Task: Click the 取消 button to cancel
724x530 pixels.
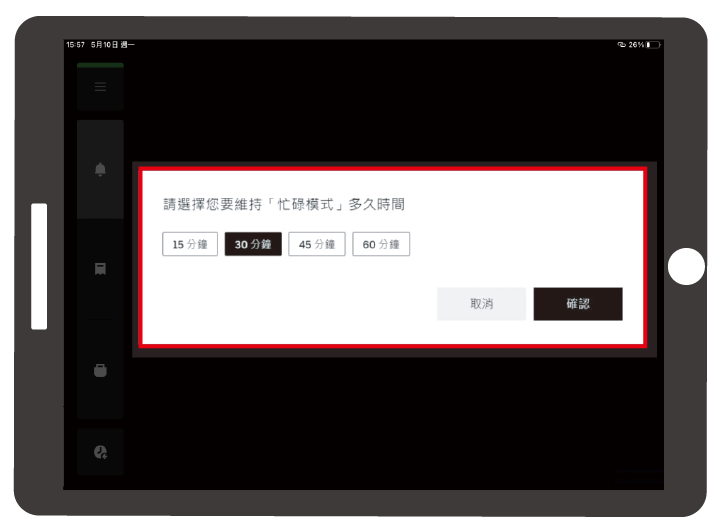Action: [x=481, y=304]
